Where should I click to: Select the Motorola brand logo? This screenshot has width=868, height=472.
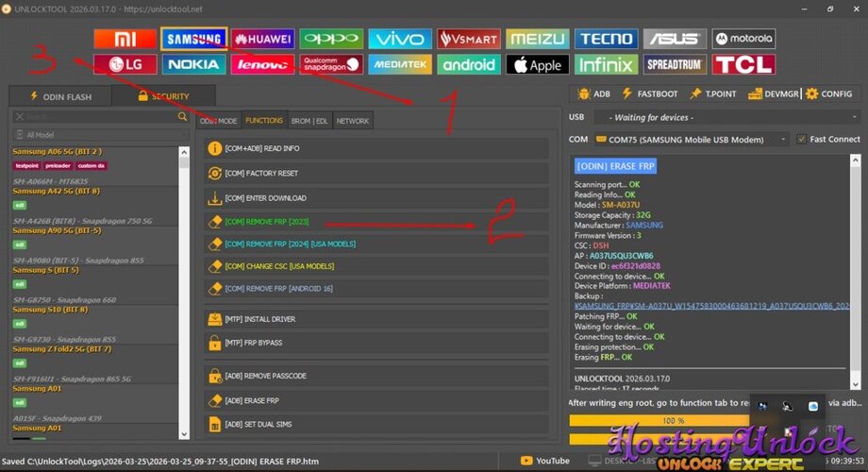coord(743,39)
